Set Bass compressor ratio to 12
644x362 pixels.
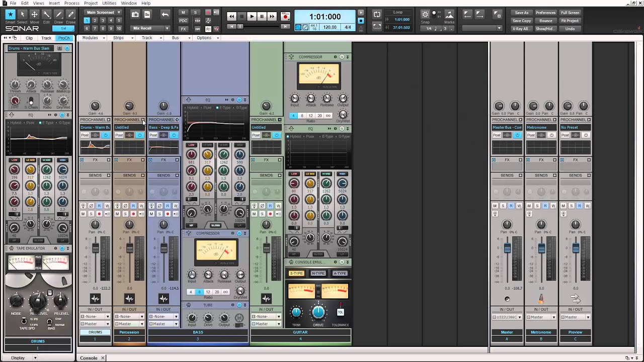tap(208, 292)
